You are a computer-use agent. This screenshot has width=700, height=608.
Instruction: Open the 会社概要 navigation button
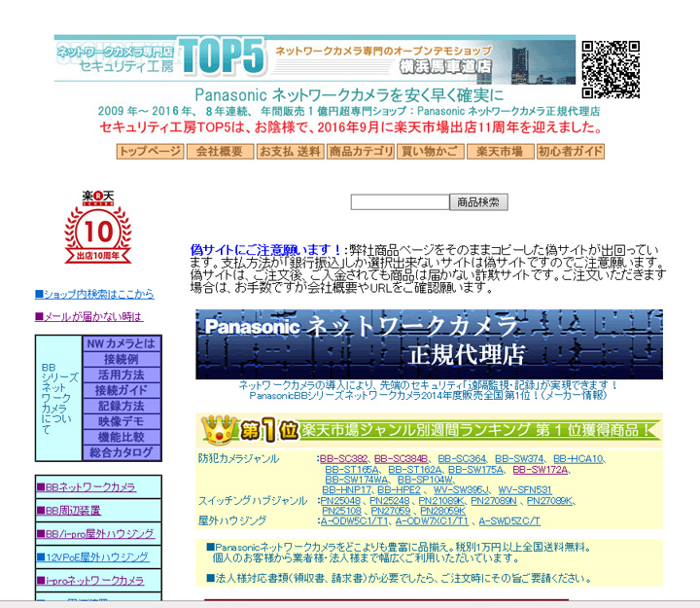219,152
